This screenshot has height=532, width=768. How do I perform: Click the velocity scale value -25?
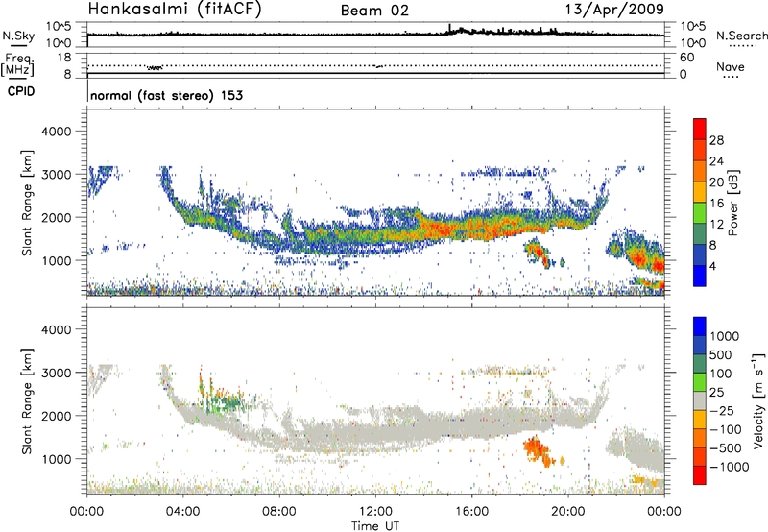coord(722,410)
